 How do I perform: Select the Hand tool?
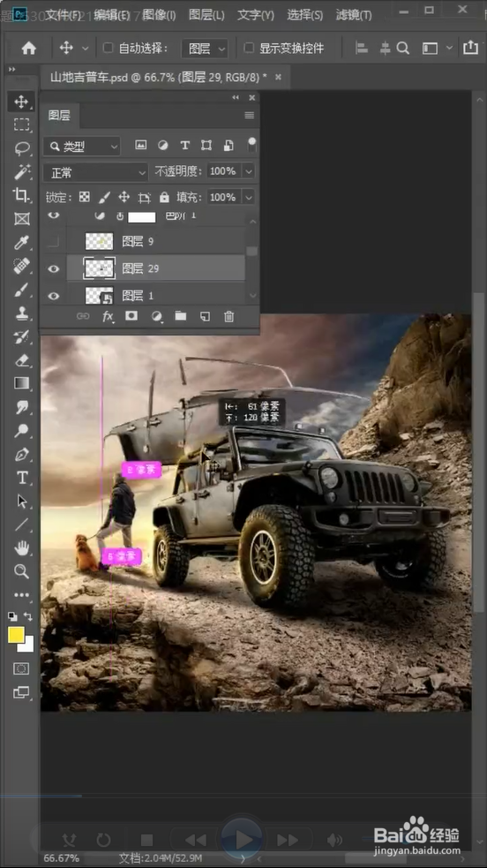21,548
